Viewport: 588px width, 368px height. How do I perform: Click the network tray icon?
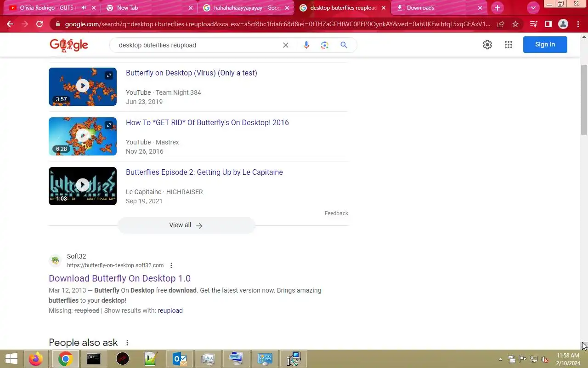click(x=534, y=359)
